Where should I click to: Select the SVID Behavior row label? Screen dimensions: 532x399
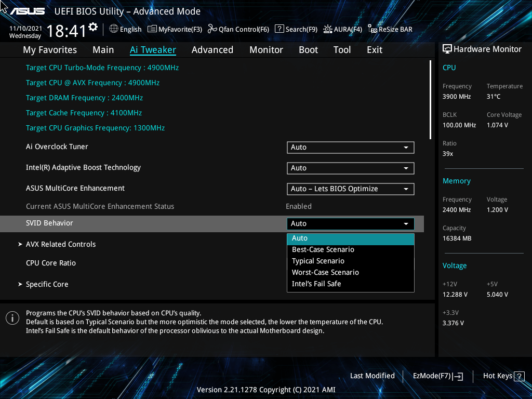click(x=49, y=223)
